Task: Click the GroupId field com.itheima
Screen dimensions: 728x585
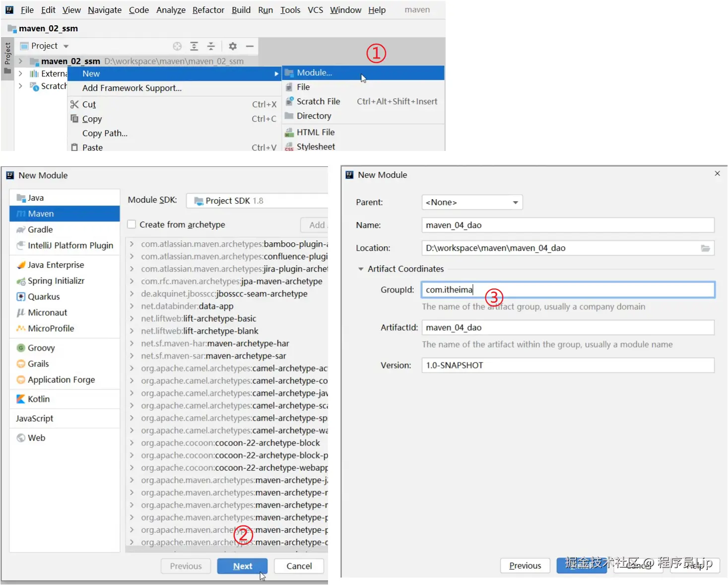Action: pos(568,290)
